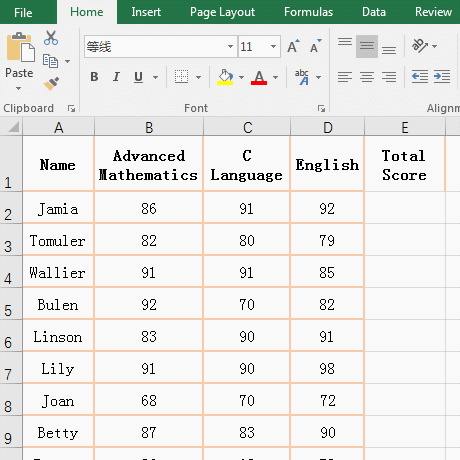
Task: Toggle Bold formatting
Action: coord(94,77)
